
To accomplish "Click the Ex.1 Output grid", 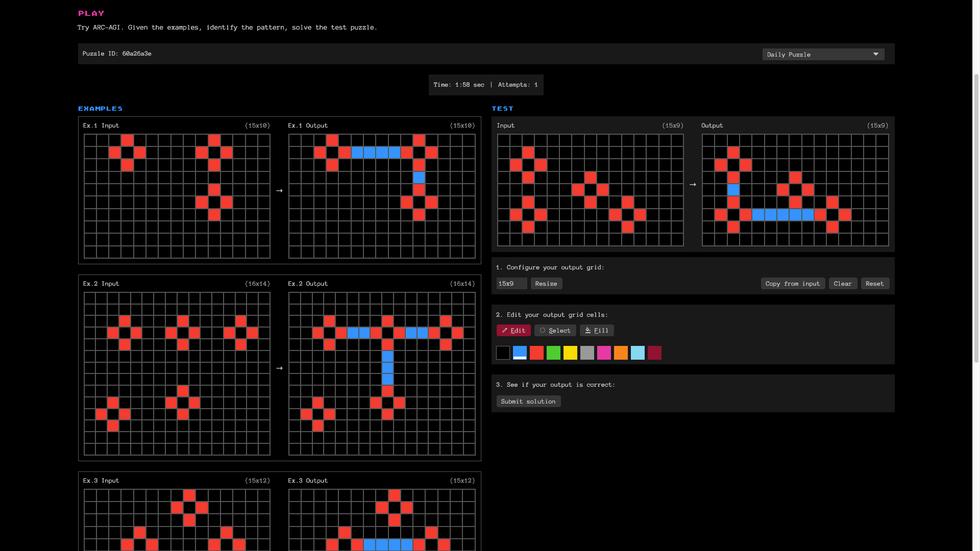I will [x=382, y=196].
